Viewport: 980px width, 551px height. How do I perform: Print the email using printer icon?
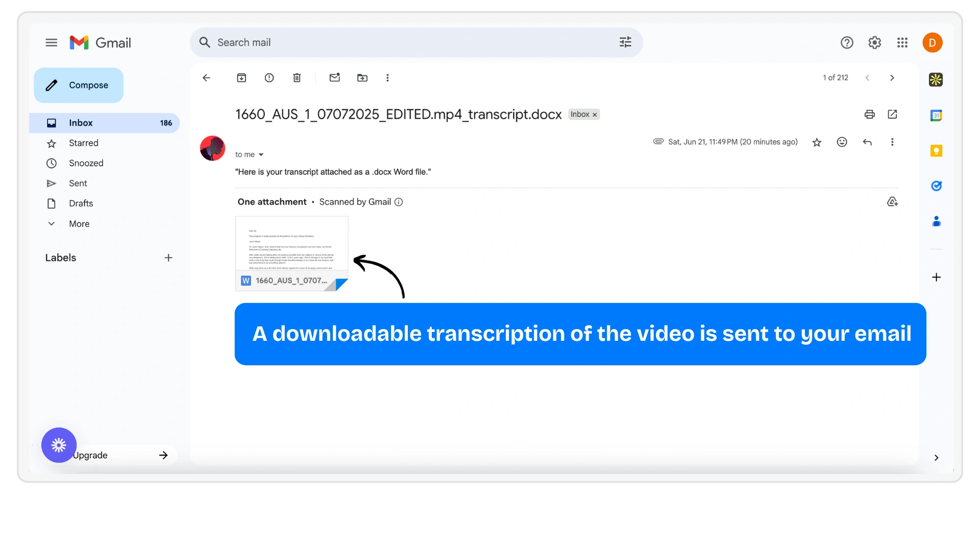click(869, 114)
